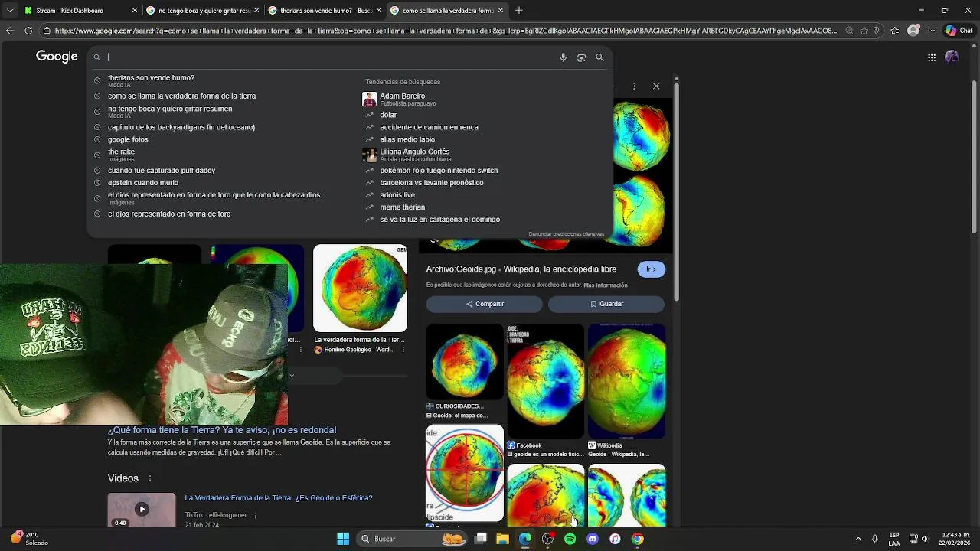Screen dimensions: 980x551
Task: Open a new browser tab
Action: click(x=518, y=10)
